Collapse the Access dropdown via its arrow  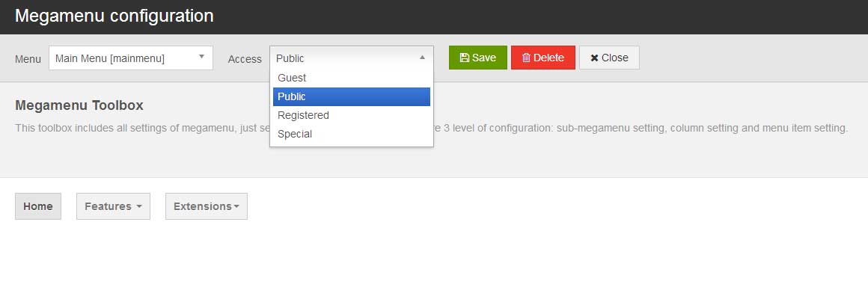[x=422, y=57]
